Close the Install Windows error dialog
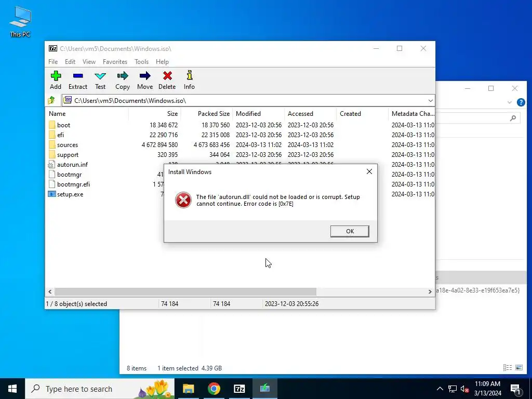The image size is (532, 399). click(369, 171)
